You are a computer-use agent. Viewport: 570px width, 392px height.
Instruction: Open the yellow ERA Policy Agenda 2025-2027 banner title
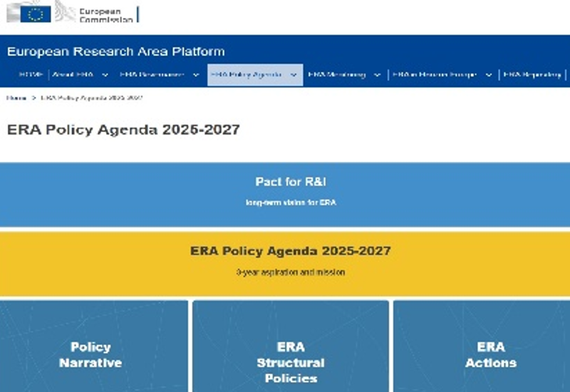[x=291, y=251]
